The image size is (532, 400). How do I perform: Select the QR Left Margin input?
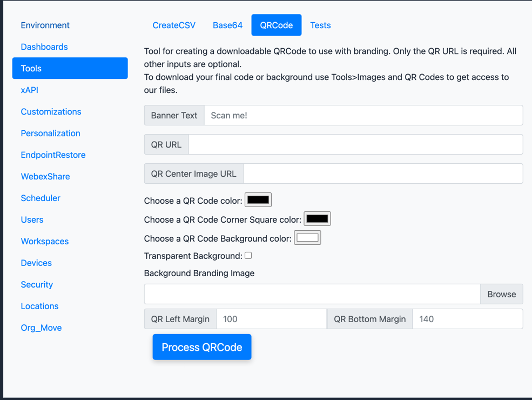click(271, 319)
